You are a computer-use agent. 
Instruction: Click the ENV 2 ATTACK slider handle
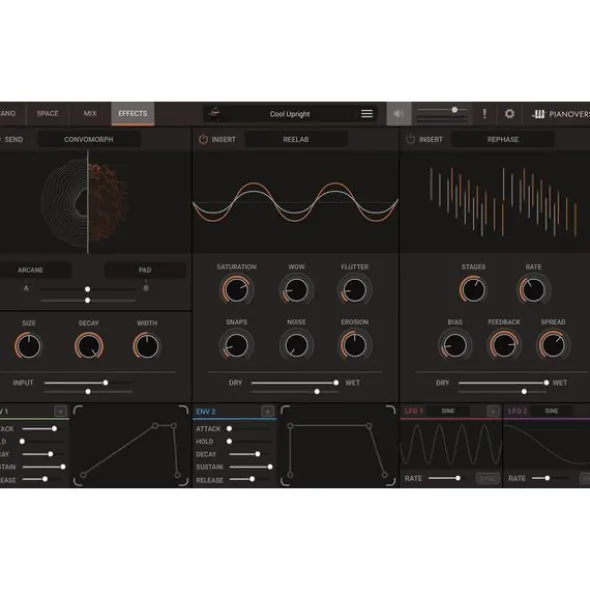point(229,429)
